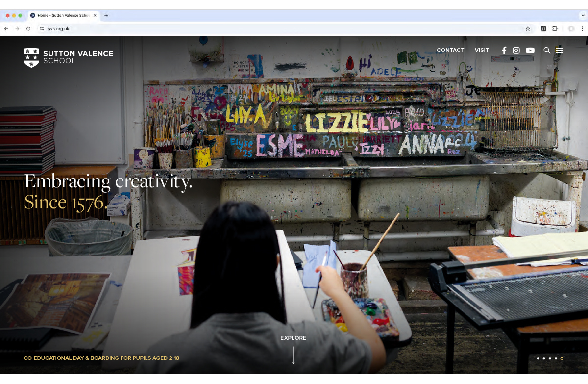Go back to the previous page

[6, 29]
